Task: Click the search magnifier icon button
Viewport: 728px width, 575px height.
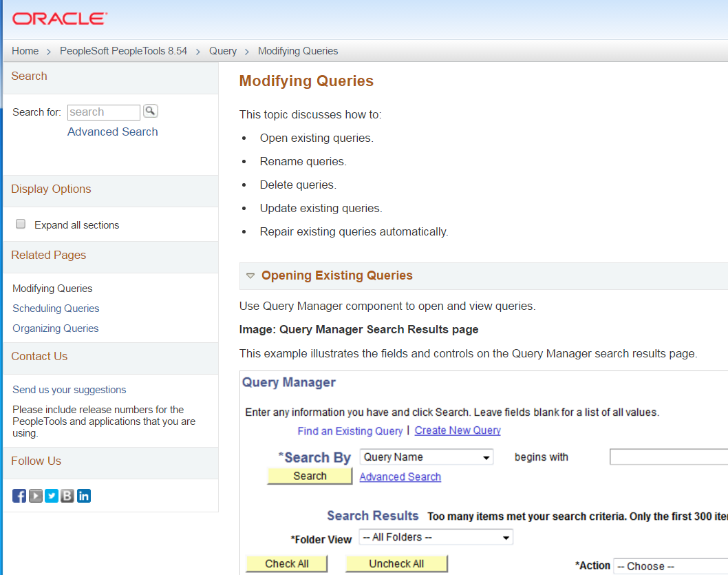Action: pyautogui.click(x=151, y=111)
